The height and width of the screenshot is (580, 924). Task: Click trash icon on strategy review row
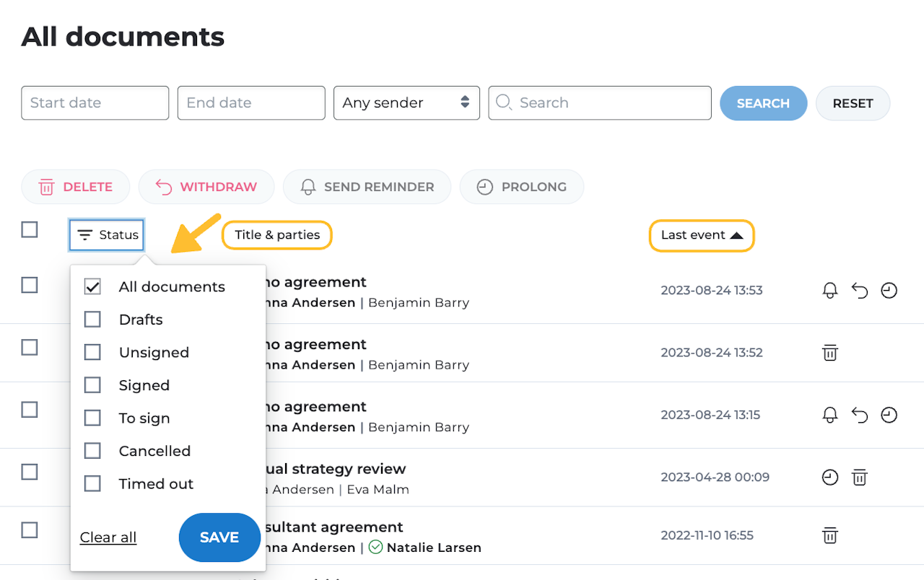[x=859, y=477]
